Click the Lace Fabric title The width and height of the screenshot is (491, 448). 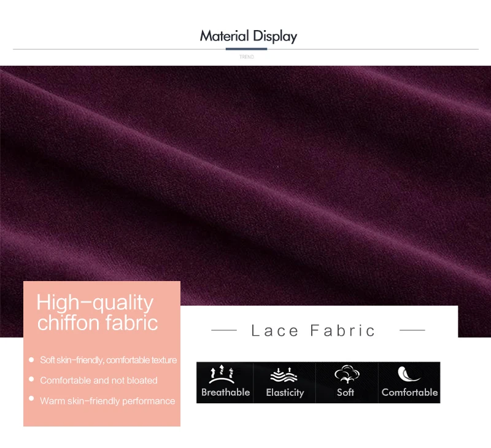tap(313, 331)
